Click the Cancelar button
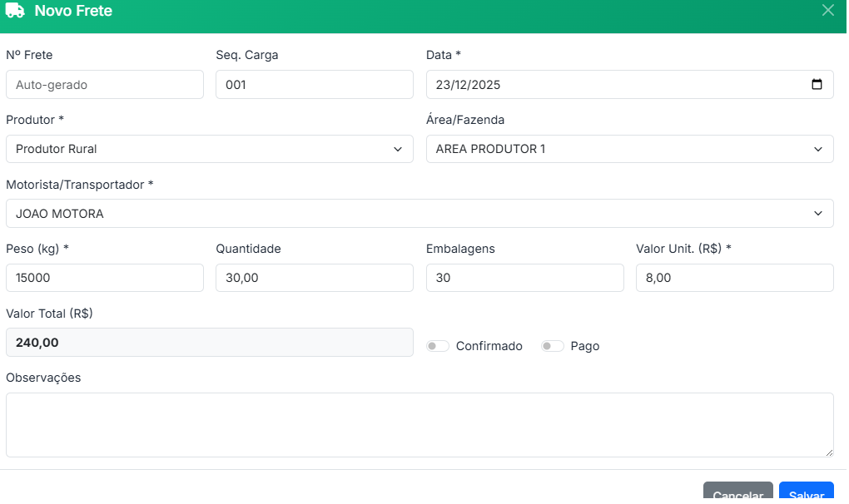The width and height of the screenshot is (849, 504). [x=737, y=494]
